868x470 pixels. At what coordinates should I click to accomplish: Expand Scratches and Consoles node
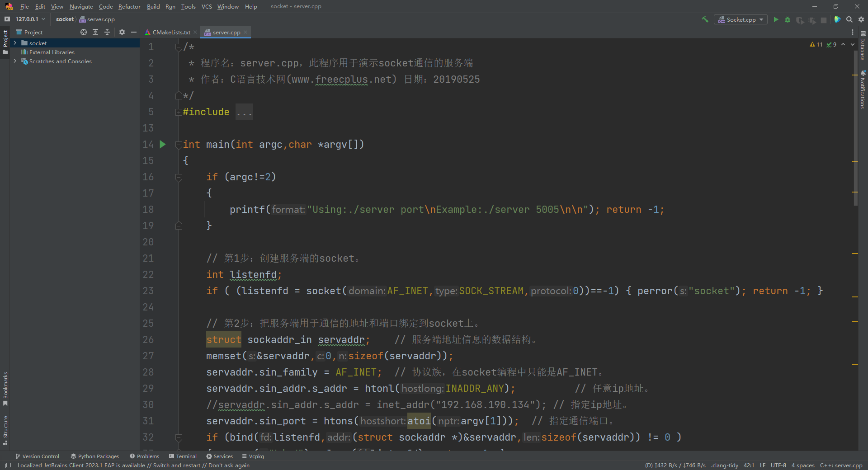point(15,61)
